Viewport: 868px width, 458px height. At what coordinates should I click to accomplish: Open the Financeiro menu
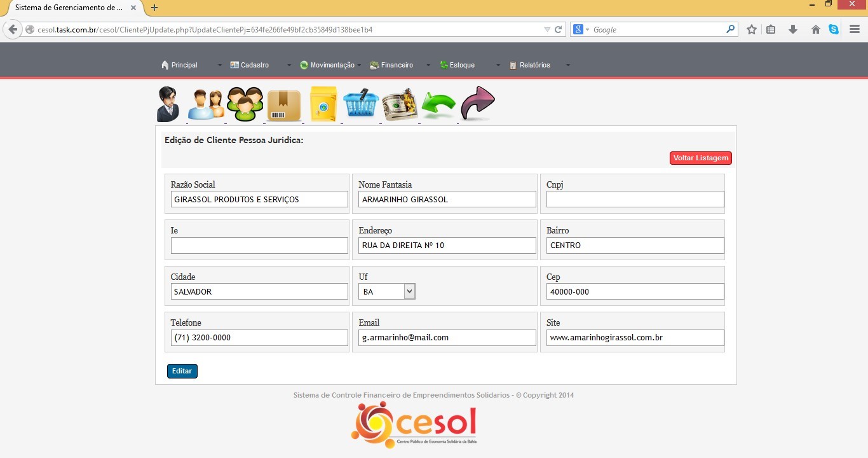pos(397,66)
